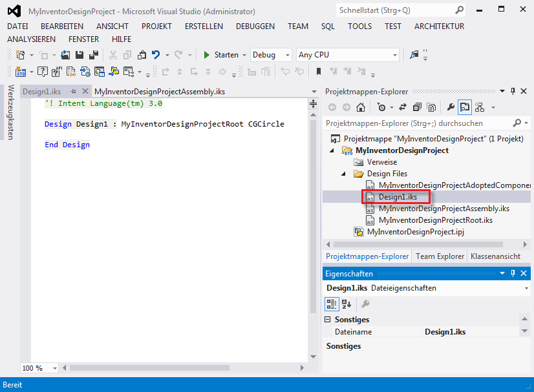Viewport: 534px width, 392px height.
Task: Click the Projektmappen-Explorer search field
Action: click(x=418, y=123)
